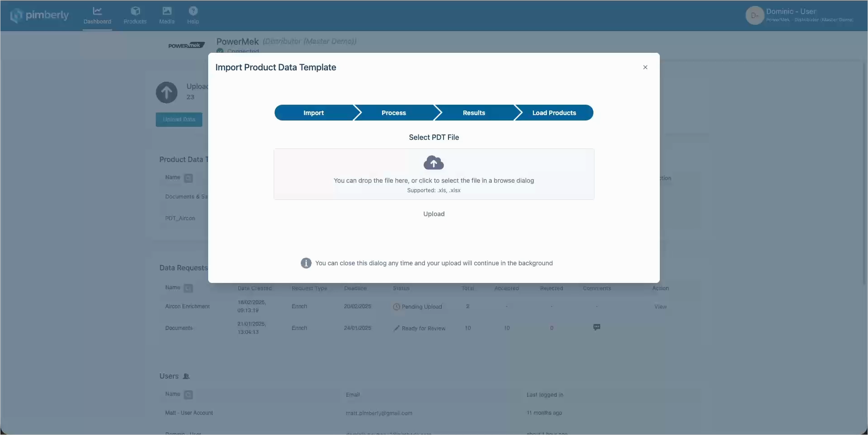Close the Import Product Data Template dialog

[645, 67]
